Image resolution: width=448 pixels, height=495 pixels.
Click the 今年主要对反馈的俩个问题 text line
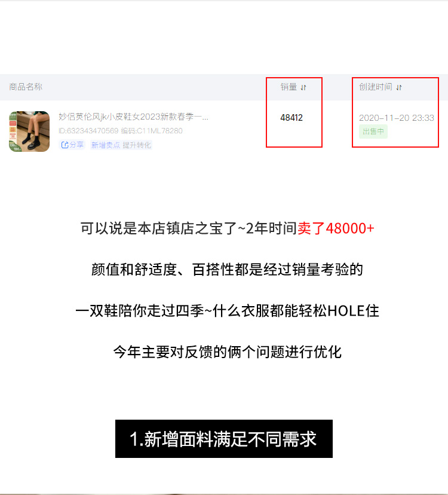(x=227, y=352)
